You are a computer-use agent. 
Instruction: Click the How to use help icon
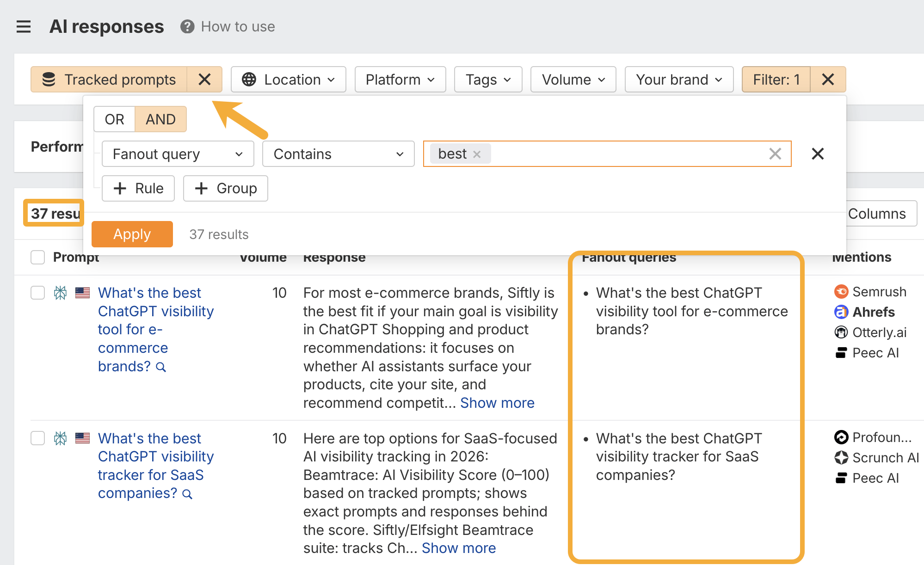[187, 27]
